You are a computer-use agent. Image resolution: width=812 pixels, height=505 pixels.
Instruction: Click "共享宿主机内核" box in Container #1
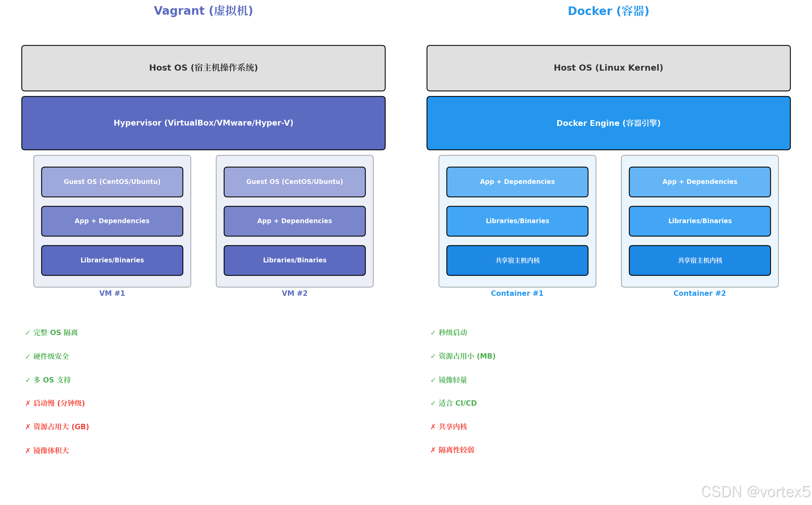click(x=517, y=260)
